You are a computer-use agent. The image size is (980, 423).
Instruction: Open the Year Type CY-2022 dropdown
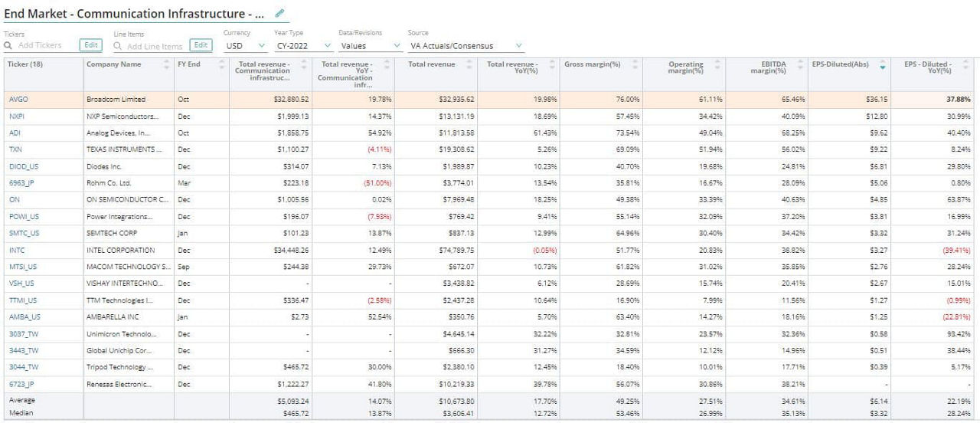[303, 46]
